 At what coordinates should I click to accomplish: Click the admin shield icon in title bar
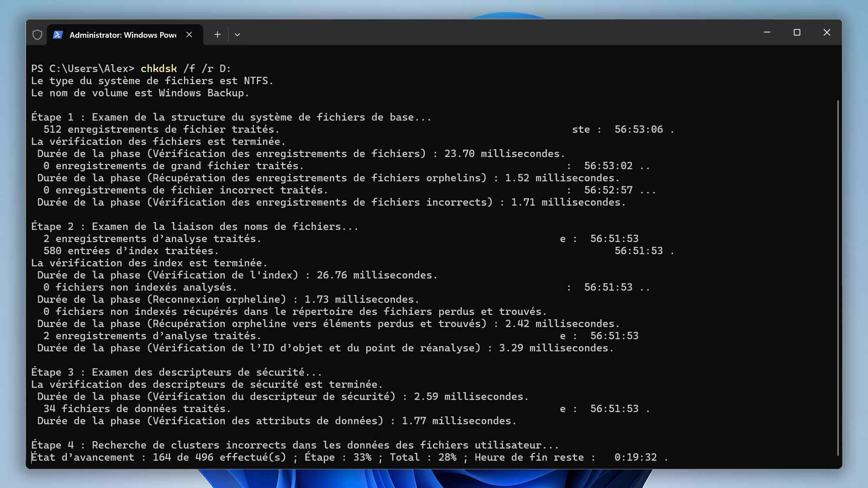(37, 35)
